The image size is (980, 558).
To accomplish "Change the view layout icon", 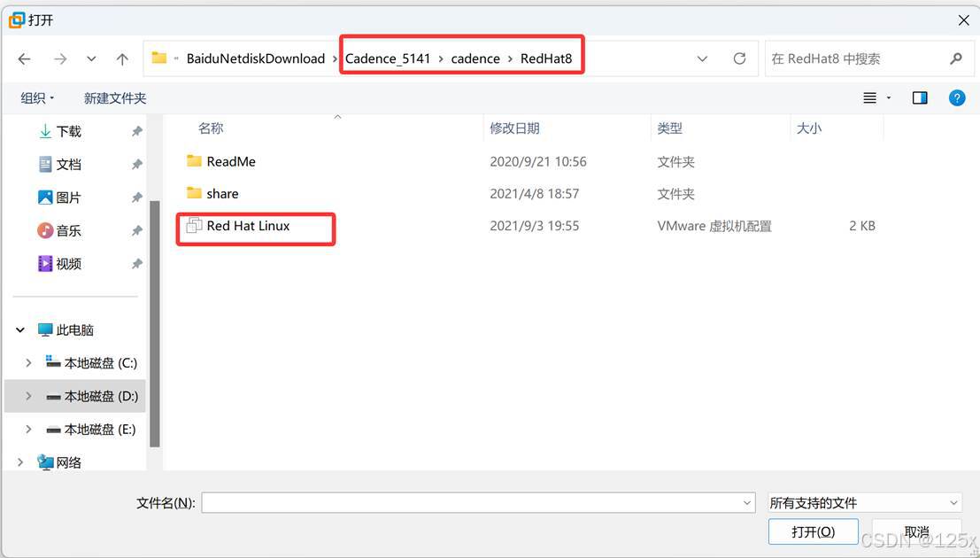I will coord(869,98).
